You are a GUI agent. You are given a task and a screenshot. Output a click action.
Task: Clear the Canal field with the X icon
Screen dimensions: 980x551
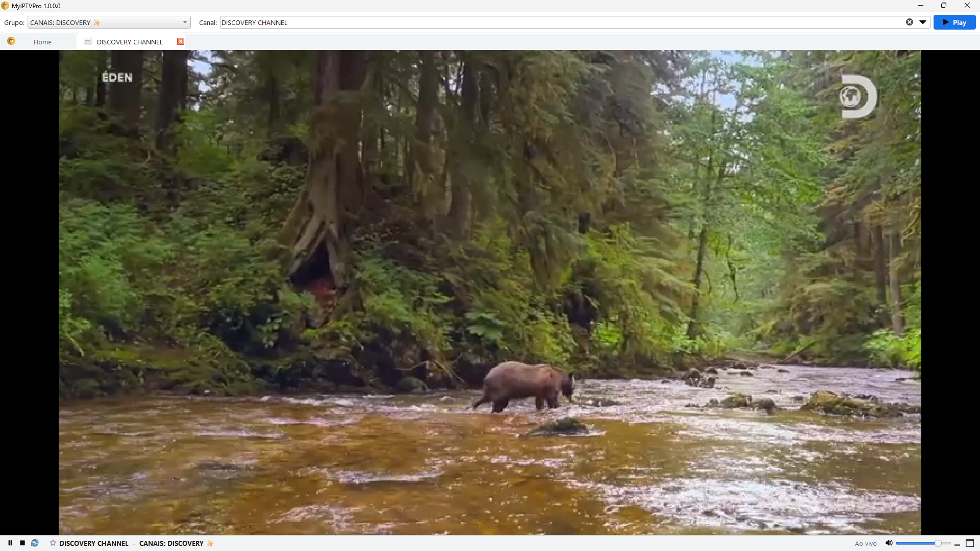[910, 22]
